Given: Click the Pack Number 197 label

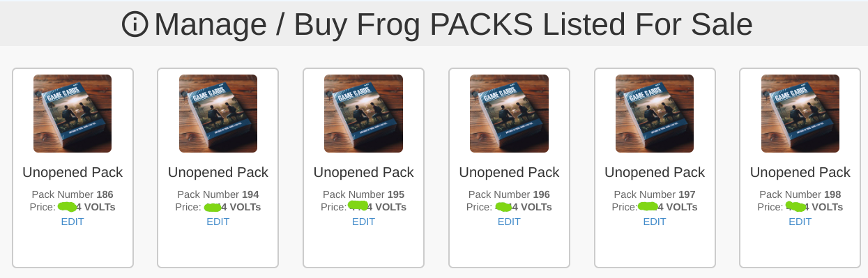Looking at the screenshot, I should tap(655, 194).
